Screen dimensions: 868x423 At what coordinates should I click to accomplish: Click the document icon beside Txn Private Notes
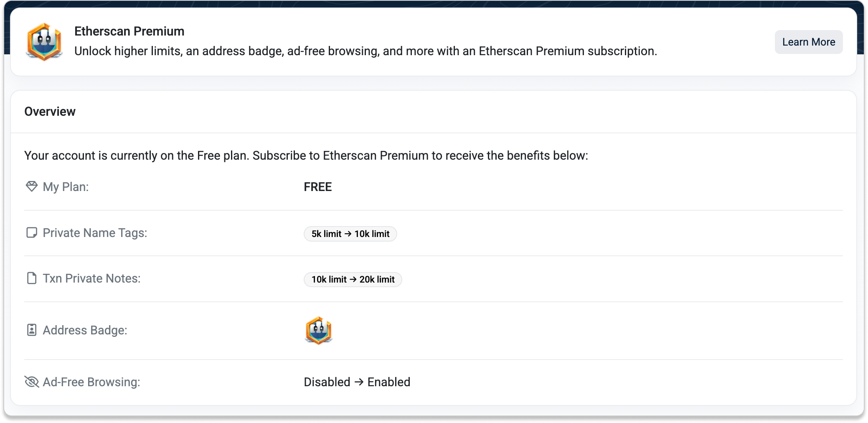click(32, 278)
